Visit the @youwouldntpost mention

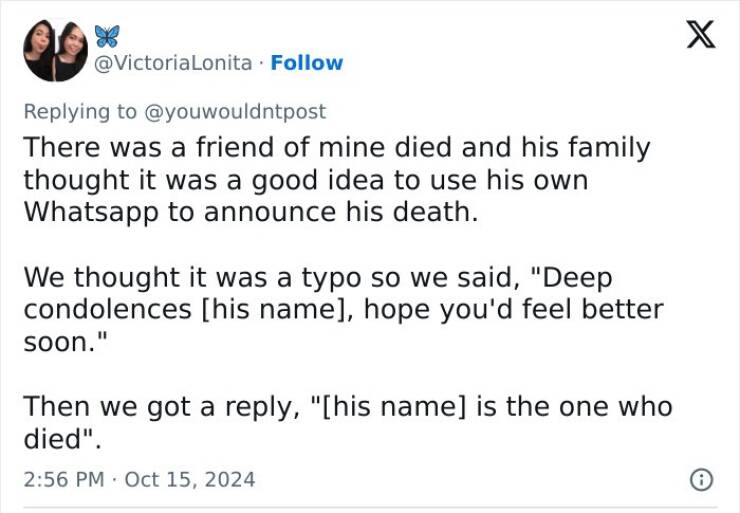pyautogui.click(x=235, y=112)
